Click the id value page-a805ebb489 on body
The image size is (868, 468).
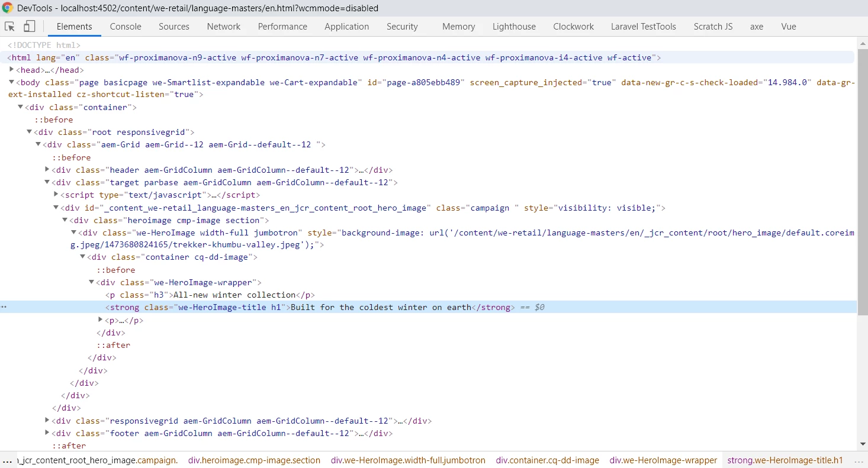424,82
